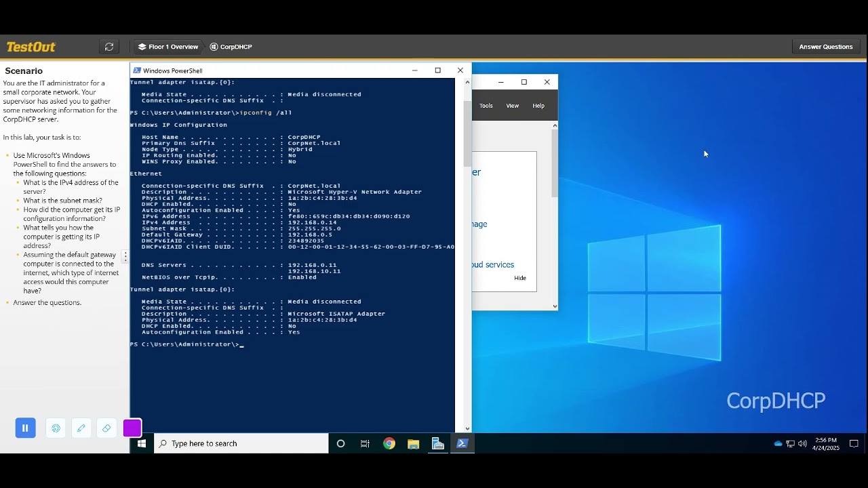This screenshot has width=868, height=488.
Task: Open Task View in the taskbar
Action: point(365,443)
